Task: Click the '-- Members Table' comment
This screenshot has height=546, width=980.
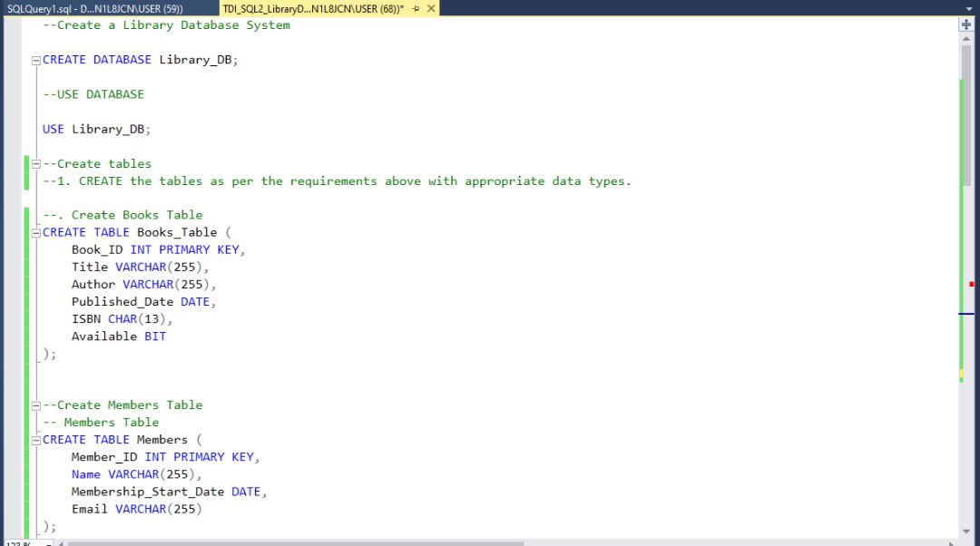Action: [101, 423]
